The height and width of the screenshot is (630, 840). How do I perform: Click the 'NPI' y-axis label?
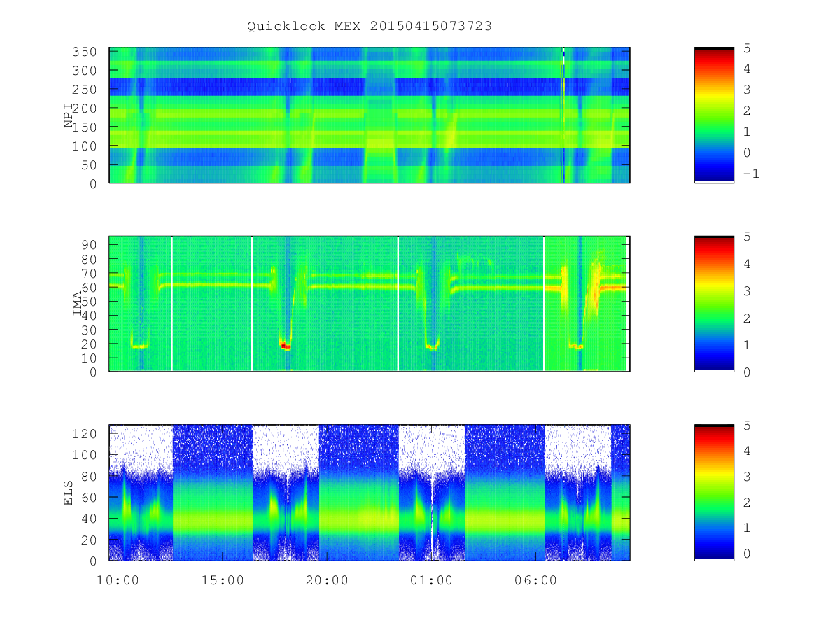point(69,115)
